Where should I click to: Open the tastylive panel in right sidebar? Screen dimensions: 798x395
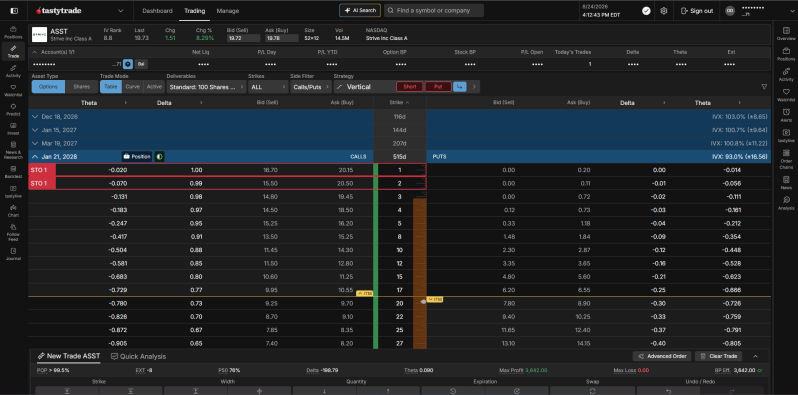pos(786,135)
